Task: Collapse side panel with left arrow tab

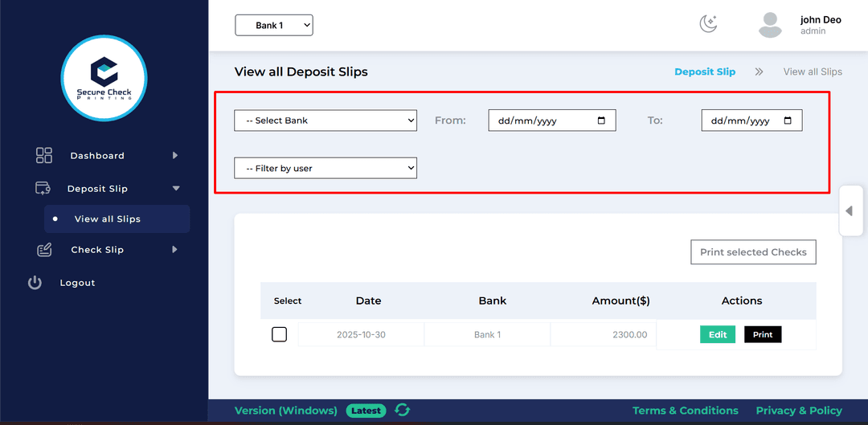Action: [850, 210]
